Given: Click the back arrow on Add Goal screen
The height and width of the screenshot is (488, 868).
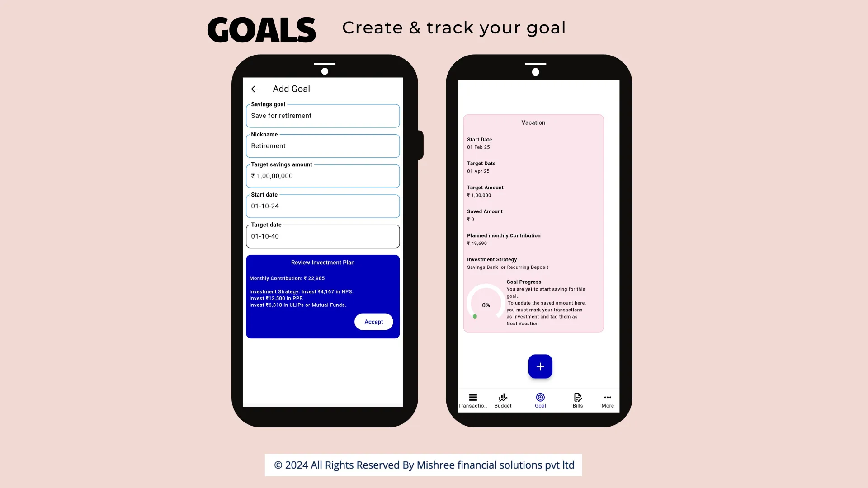Looking at the screenshot, I should (x=254, y=89).
